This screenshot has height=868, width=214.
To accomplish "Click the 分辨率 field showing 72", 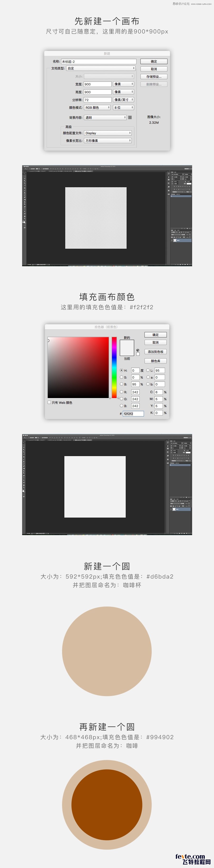I will pyautogui.click(x=97, y=100).
